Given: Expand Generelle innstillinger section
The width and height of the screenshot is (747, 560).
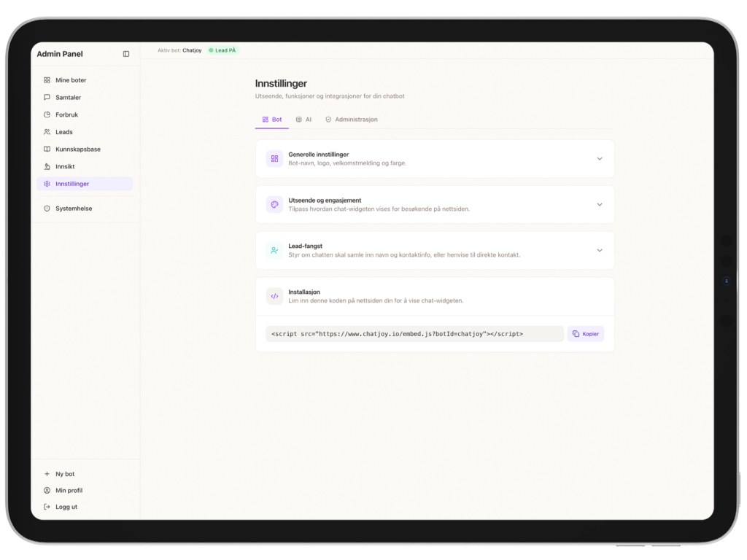Looking at the screenshot, I should 599,159.
